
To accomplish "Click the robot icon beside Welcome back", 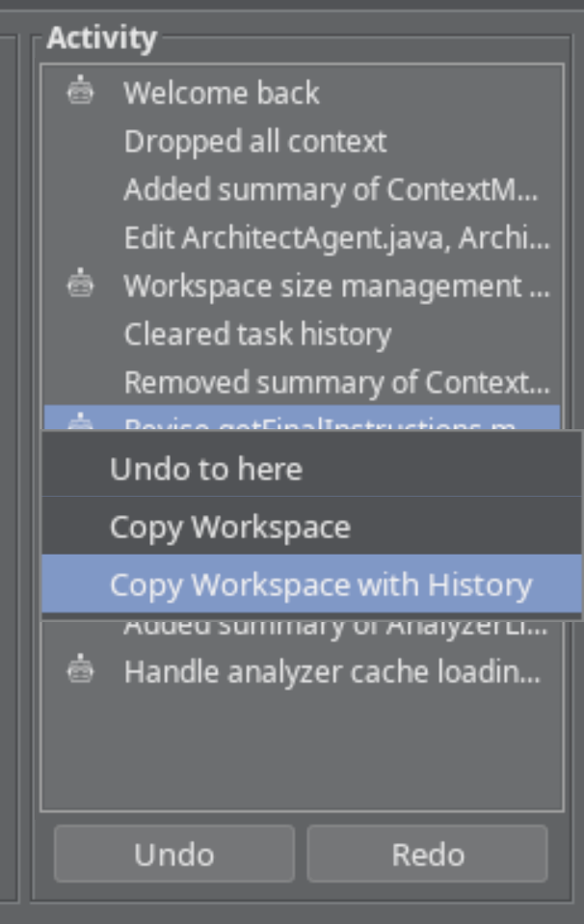I will click(81, 93).
